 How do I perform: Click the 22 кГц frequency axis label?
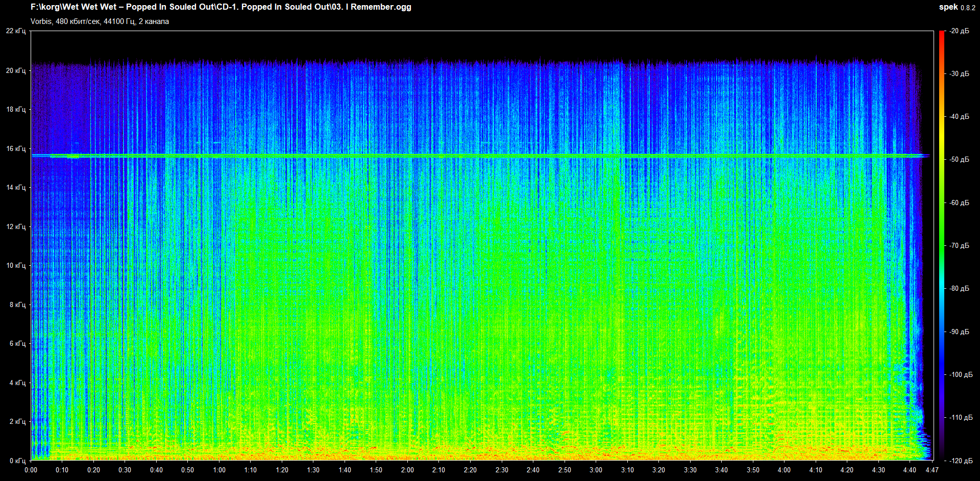point(16,31)
